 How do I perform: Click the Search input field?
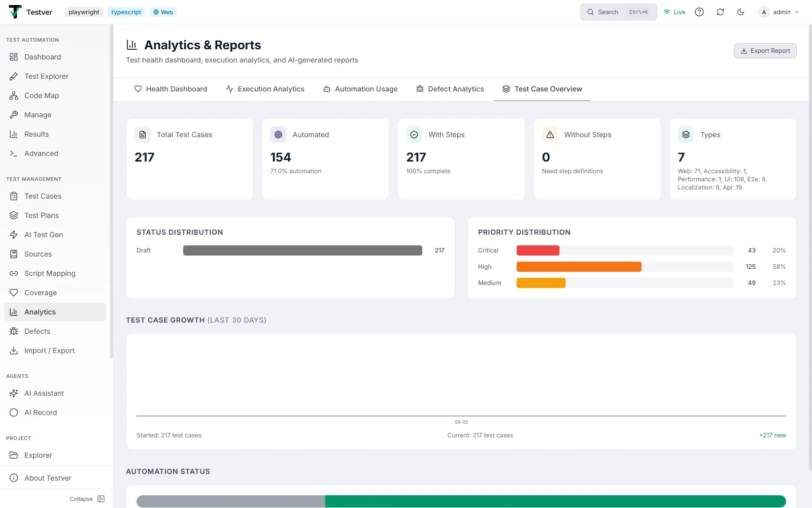[x=619, y=12]
